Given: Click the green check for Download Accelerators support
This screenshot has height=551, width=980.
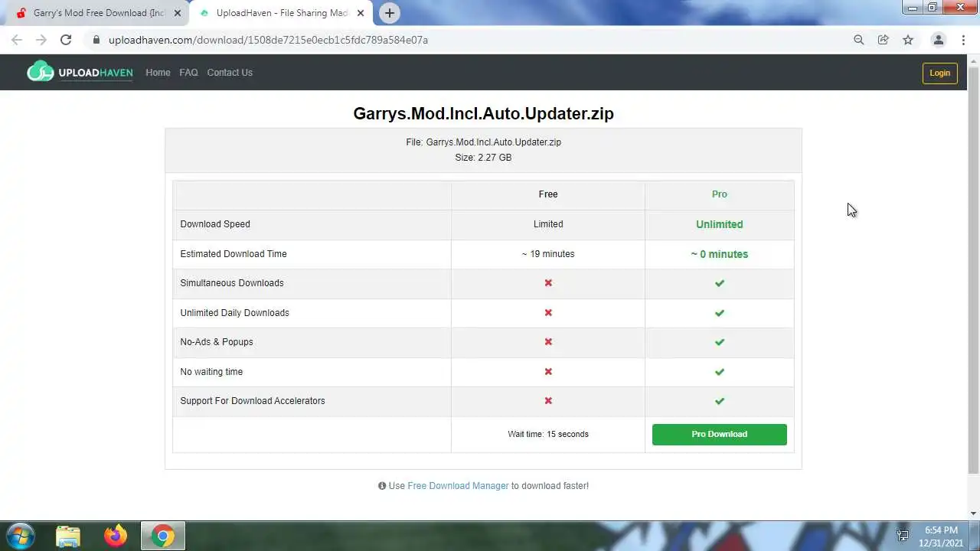Looking at the screenshot, I should (719, 401).
